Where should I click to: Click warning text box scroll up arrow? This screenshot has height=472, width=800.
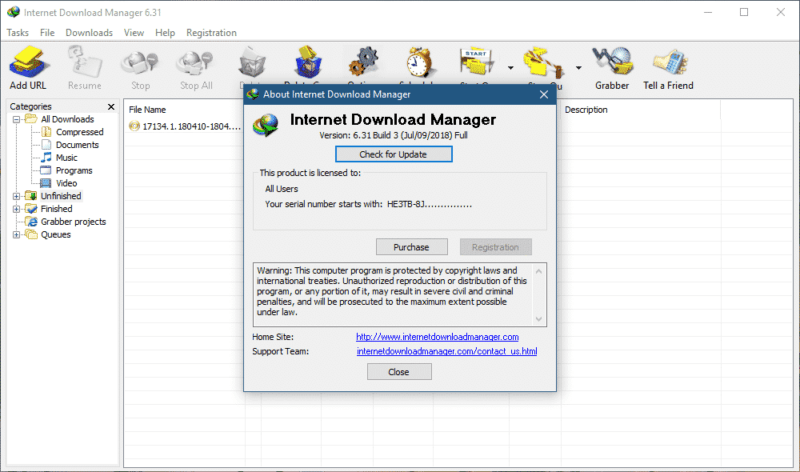(x=539, y=271)
